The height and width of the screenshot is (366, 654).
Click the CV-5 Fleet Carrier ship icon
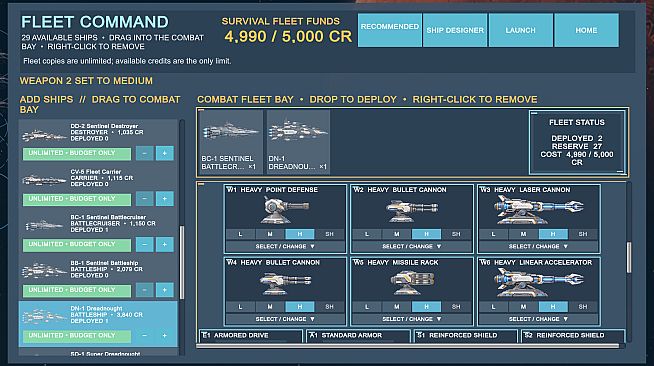[x=44, y=180]
